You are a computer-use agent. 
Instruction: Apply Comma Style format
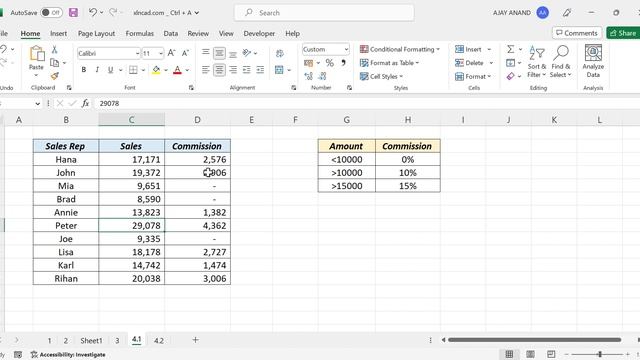tap(343, 63)
